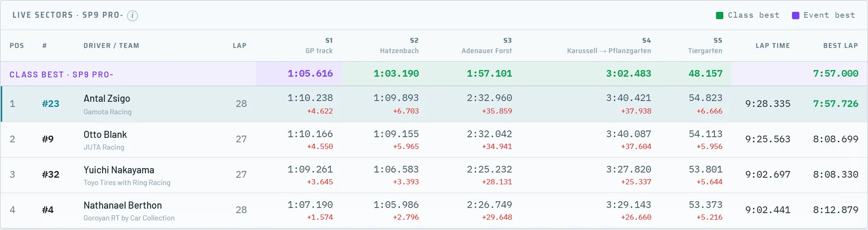
Task: Click the LAP TIME column header
Action: point(773,46)
